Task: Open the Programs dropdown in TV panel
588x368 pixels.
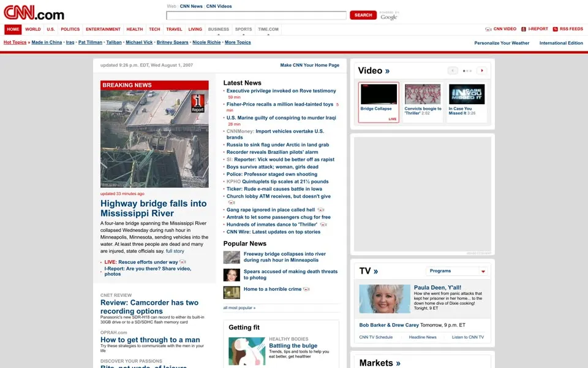Action: (x=457, y=271)
